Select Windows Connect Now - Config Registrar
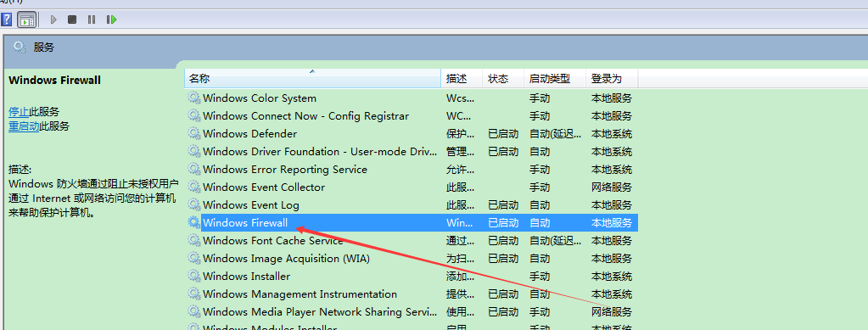This screenshot has width=868, height=330. (305, 115)
